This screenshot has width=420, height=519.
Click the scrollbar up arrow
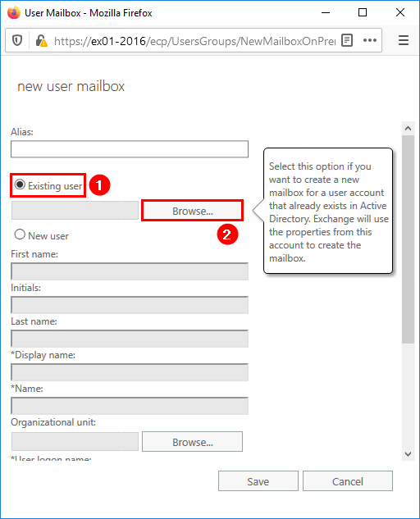tap(408, 128)
